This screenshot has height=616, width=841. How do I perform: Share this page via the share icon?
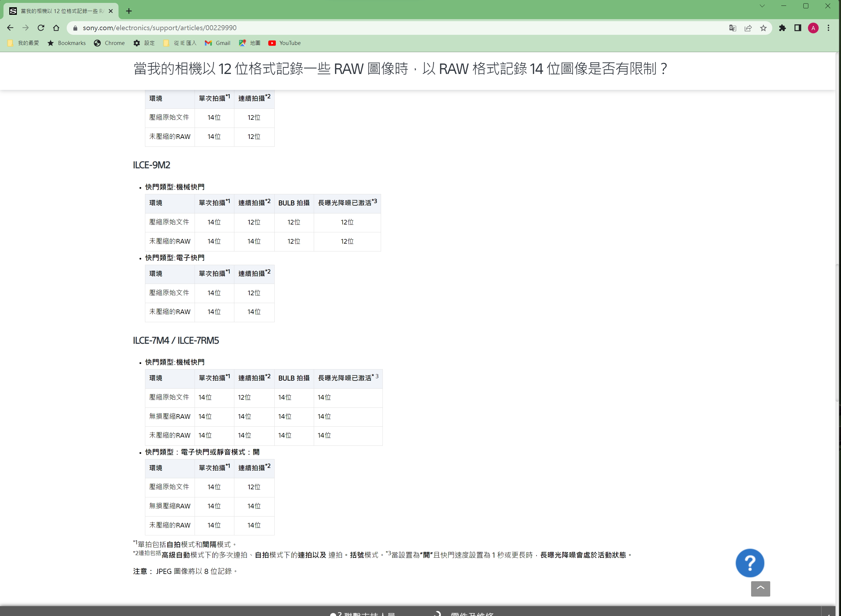coord(748,28)
